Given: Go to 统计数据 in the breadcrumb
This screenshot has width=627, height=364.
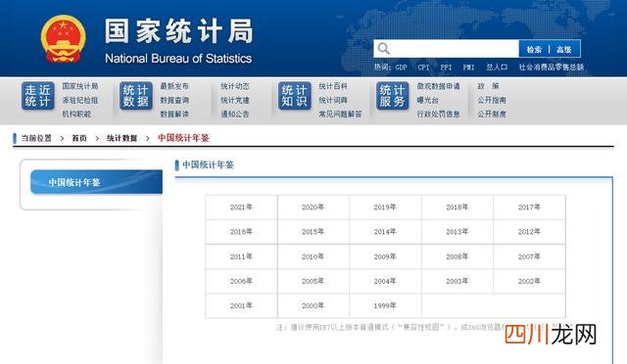Looking at the screenshot, I should point(121,138).
